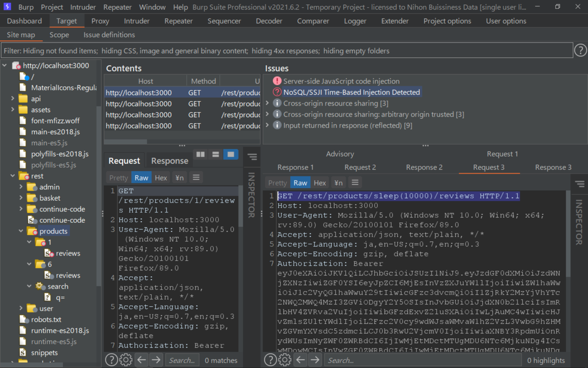This screenshot has width=588, height=368.
Task: Switch to the Response tab in left viewer
Action: [x=170, y=161]
